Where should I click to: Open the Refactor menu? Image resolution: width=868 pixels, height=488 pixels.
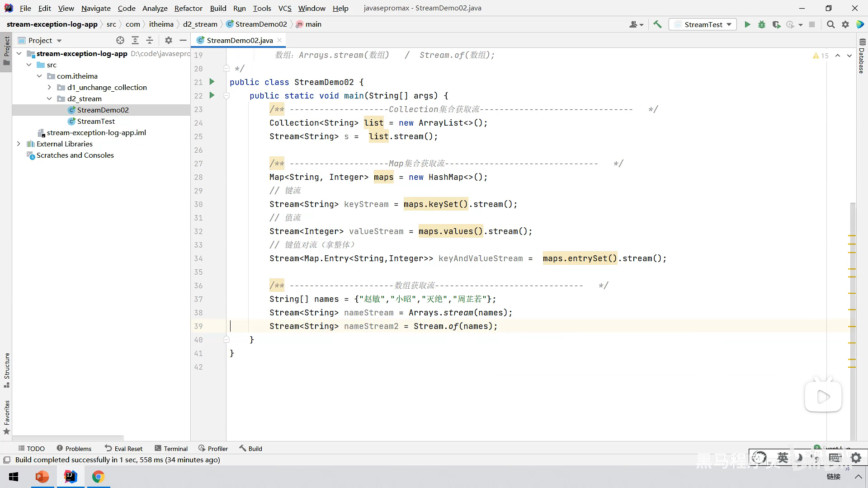tap(188, 8)
